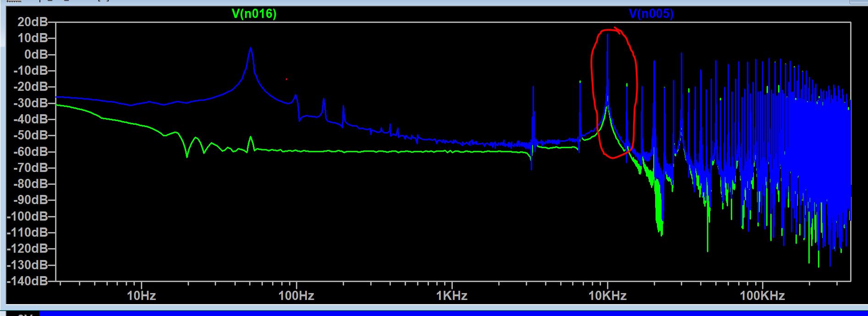Click the -10dB vertical axis label
868x316 pixels.
[30, 70]
